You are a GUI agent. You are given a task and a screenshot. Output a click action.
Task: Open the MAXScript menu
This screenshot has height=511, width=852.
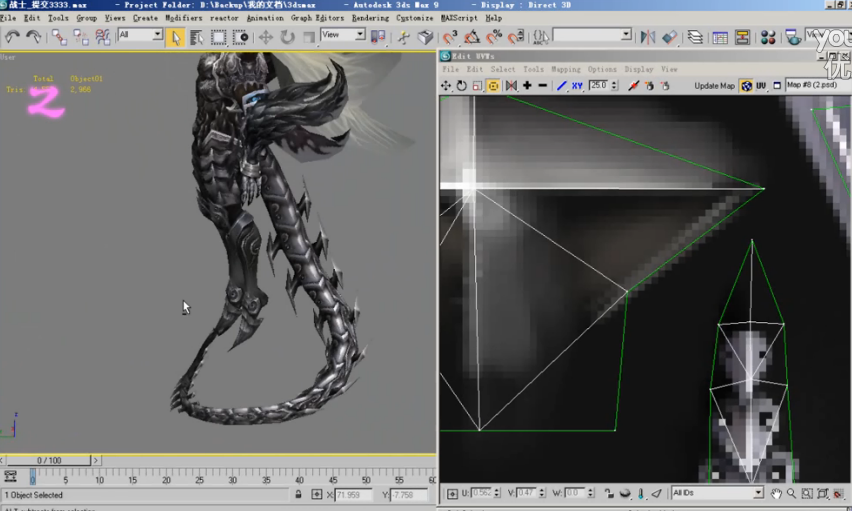459,18
